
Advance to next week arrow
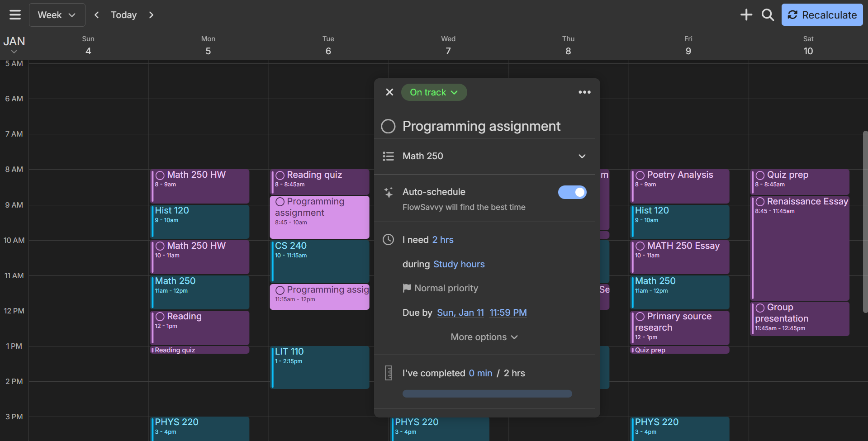pyautogui.click(x=151, y=15)
